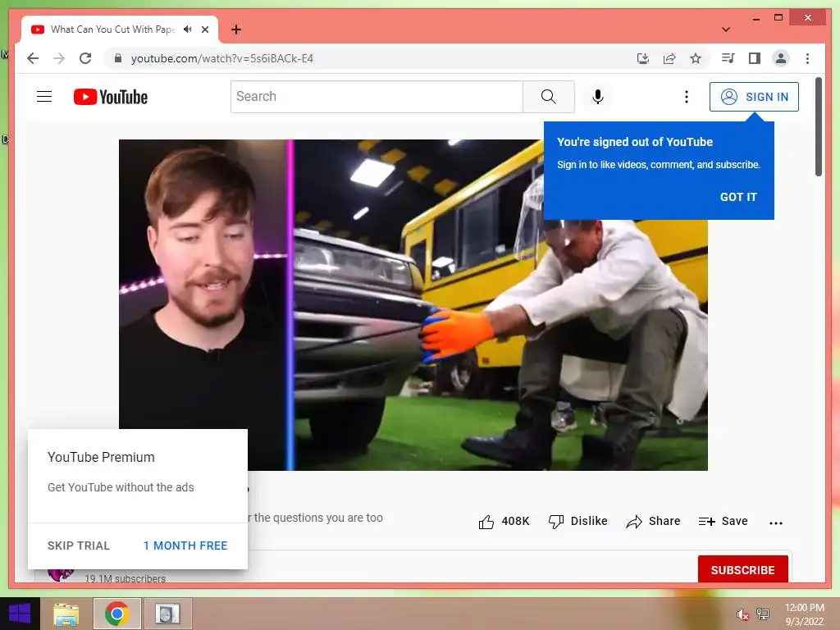
Task: Click the '19.1M subscribers' text
Action: (x=125, y=578)
